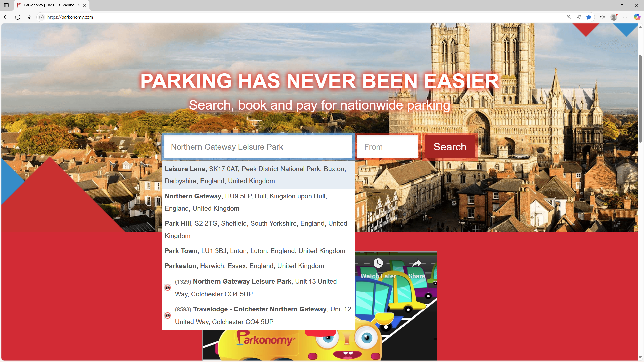Choose Park Town, LU1 3BJ Luton suggestion

coord(258,251)
